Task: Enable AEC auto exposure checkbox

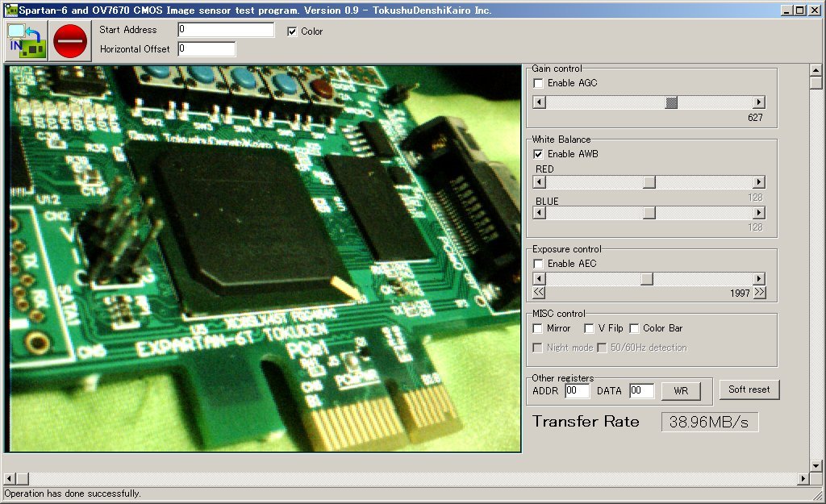Action: click(538, 264)
